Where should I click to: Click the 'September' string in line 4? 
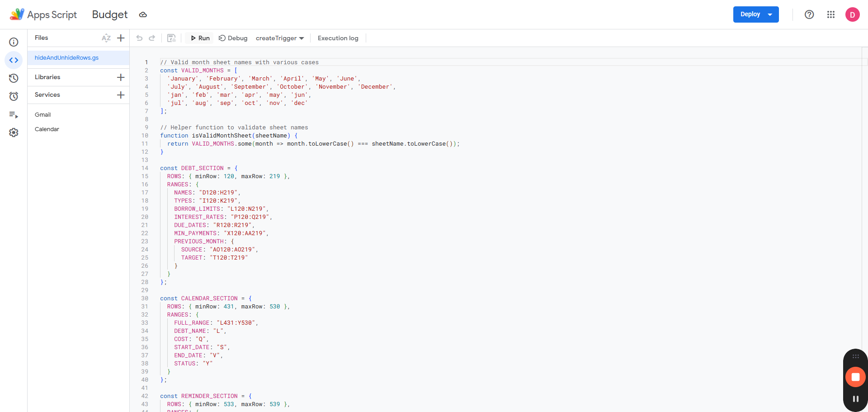click(250, 87)
